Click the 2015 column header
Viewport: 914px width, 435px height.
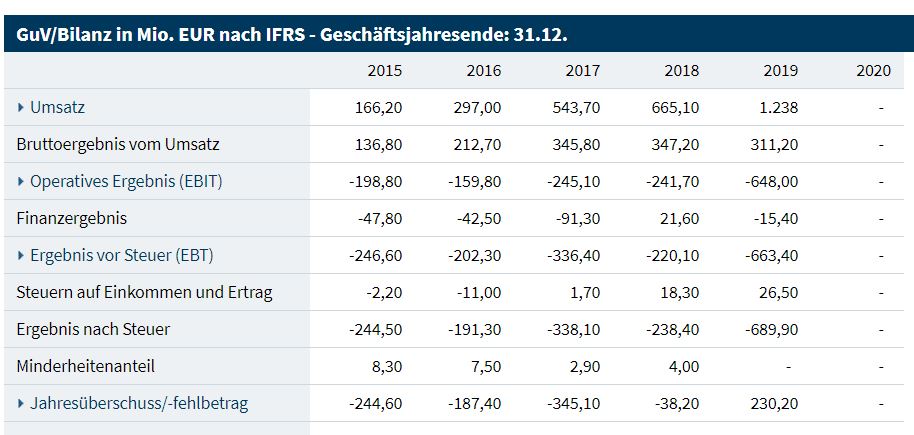click(x=385, y=70)
